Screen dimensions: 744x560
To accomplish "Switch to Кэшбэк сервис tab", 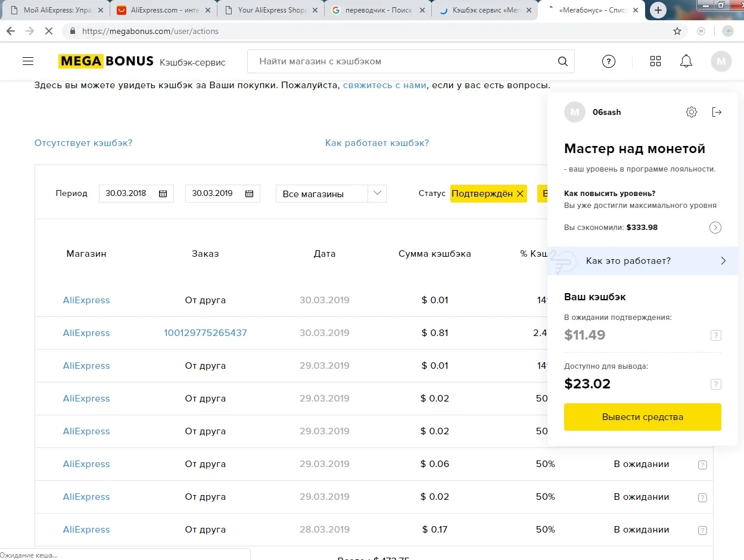I will tap(485, 10).
